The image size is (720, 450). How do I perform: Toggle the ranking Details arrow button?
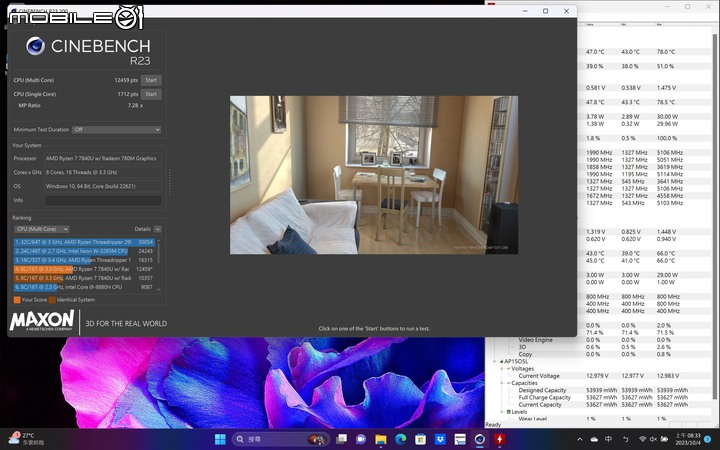tap(158, 229)
